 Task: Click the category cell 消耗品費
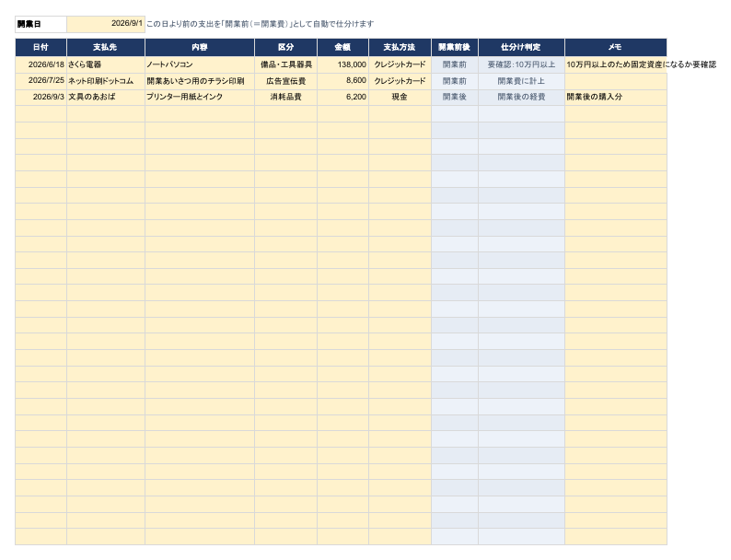point(285,97)
